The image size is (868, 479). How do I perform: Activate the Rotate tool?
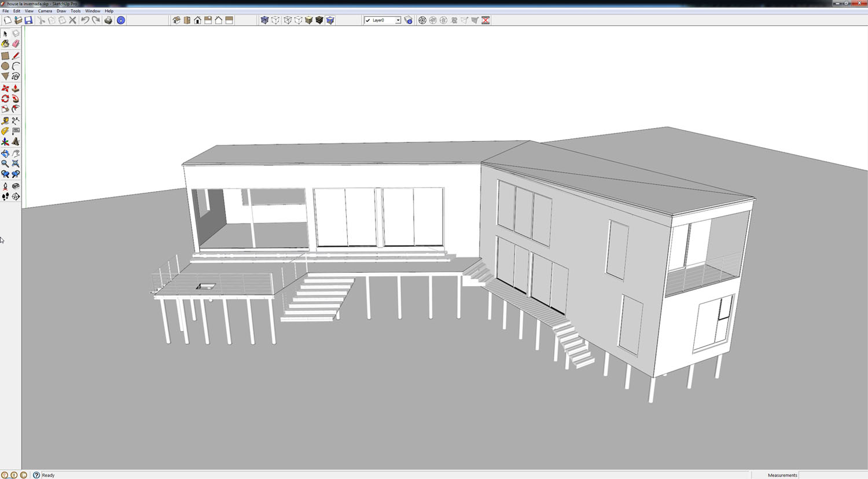pyautogui.click(x=5, y=99)
